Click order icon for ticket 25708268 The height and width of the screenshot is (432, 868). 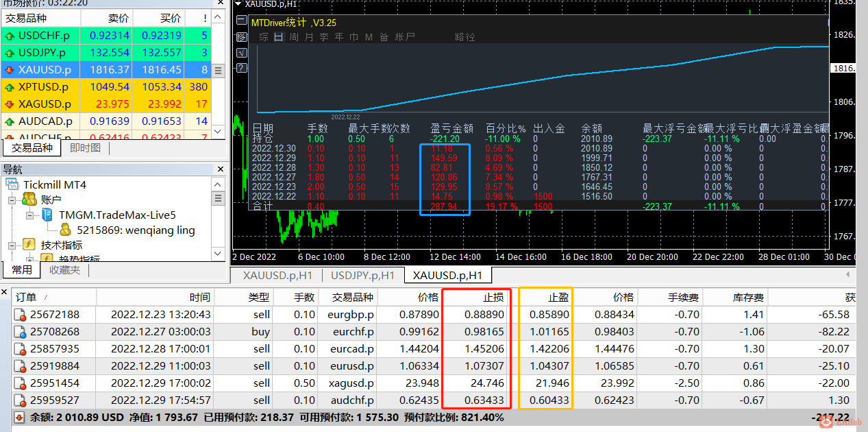point(21,332)
